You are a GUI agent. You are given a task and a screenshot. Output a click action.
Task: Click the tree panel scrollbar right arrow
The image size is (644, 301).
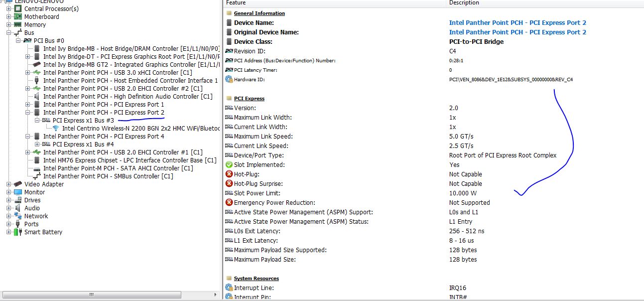coord(217,295)
